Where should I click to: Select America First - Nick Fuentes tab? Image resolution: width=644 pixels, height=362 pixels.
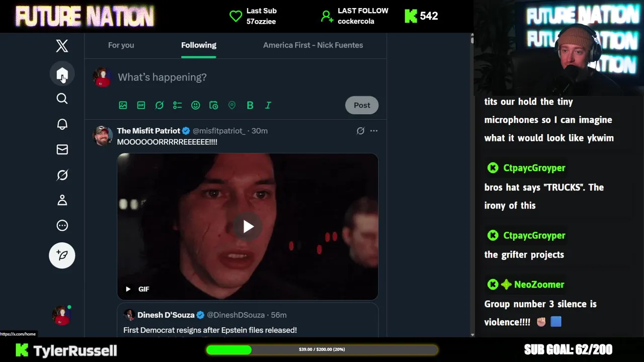click(x=313, y=45)
